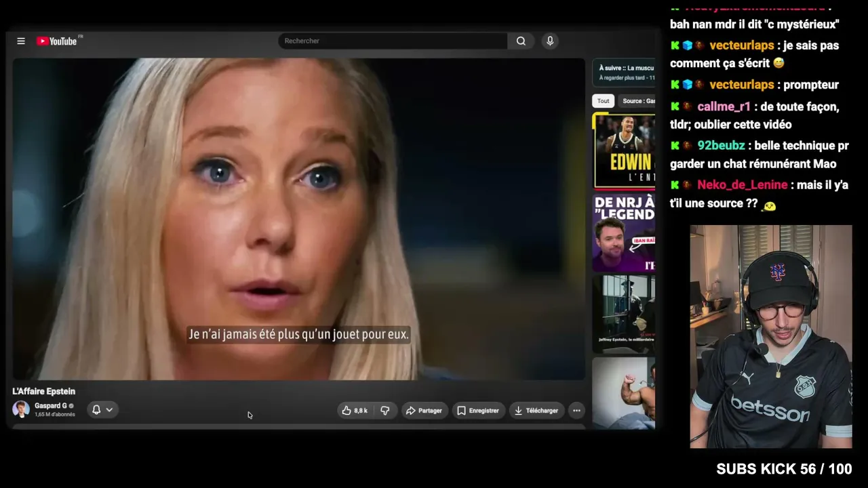
Task: Click the subtitle Je n'ai jamais été plus
Action: tap(298, 334)
